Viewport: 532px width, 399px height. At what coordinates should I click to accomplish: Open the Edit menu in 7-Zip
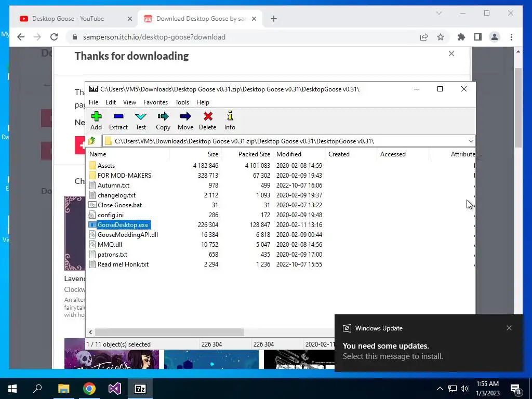[x=111, y=102]
